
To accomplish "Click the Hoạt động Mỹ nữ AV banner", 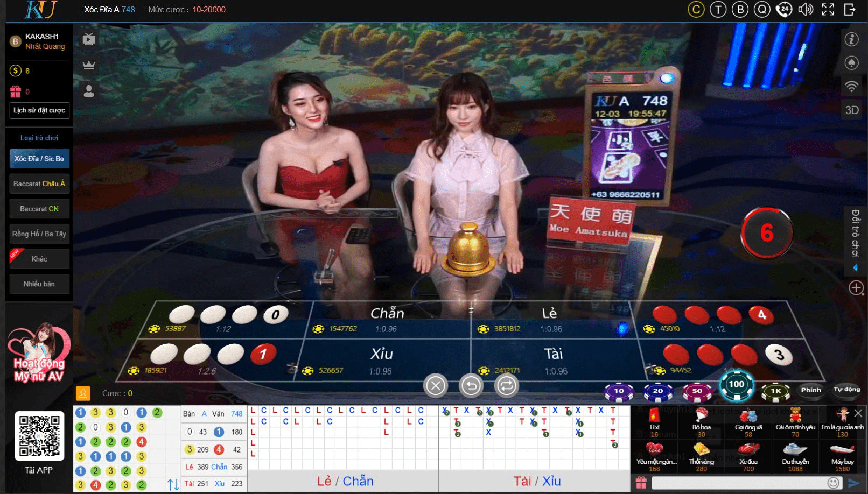I will pyautogui.click(x=39, y=352).
